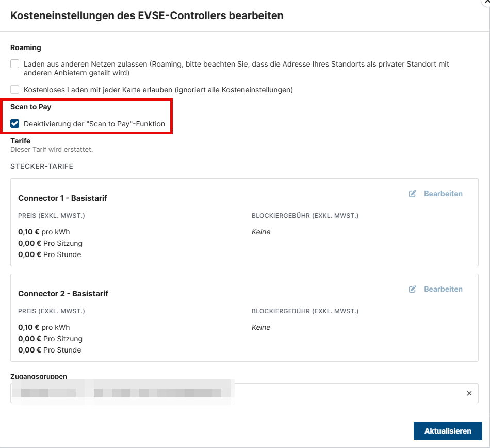This screenshot has width=490, height=448.
Task: Click Connector 1's '0,10 € pro kWh' price
Action: click(x=44, y=232)
